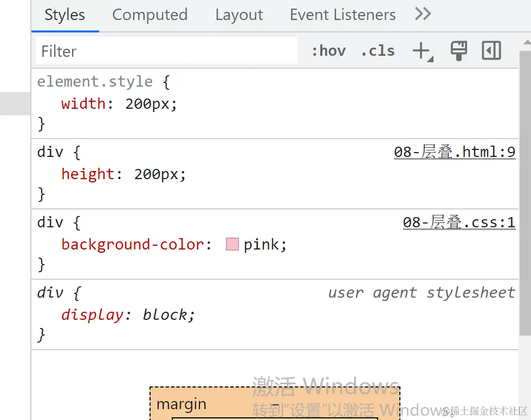Click the element.style selector
The width and height of the screenshot is (531, 420).
pyautogui.click(x=95, y=82)
